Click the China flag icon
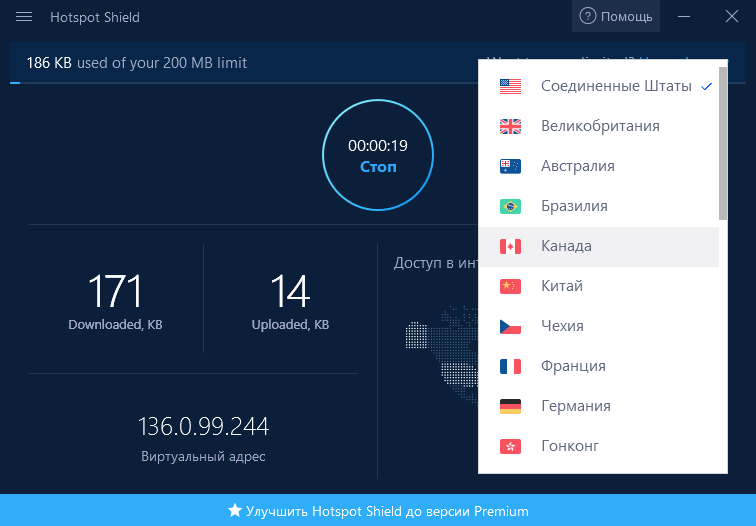 coord(510,286)
